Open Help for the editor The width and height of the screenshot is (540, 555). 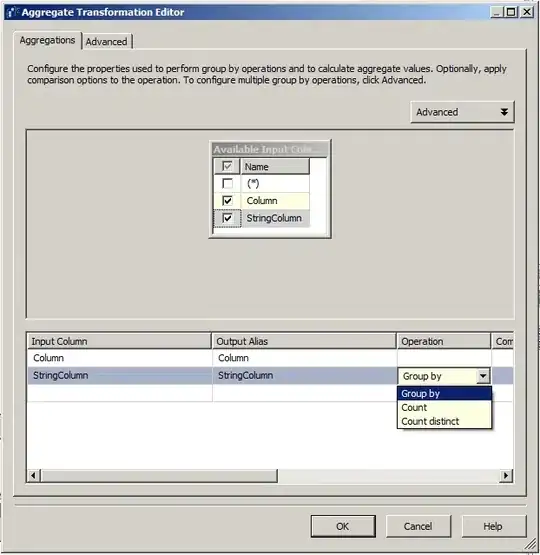tap(494, 526)
